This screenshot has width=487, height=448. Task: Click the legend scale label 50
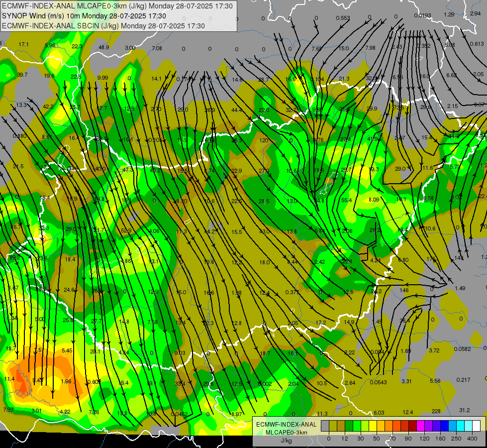pyautogui.click(x=377, y=439)
